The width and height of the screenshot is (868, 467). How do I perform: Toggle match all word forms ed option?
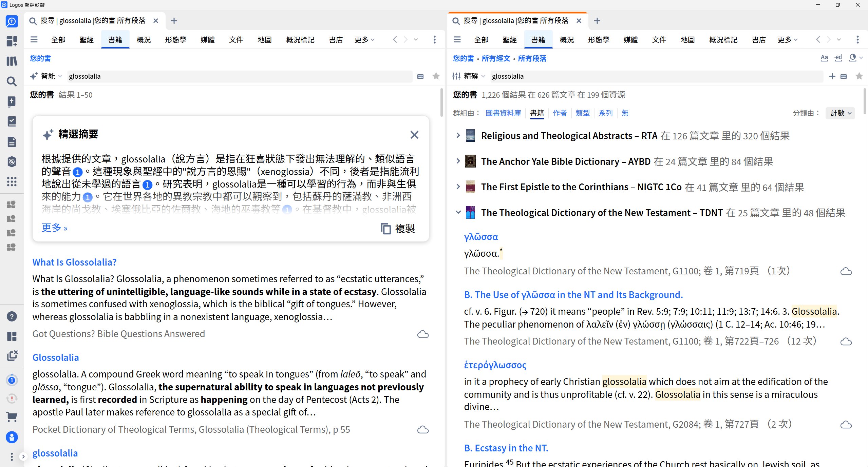[x=838, y=58]
